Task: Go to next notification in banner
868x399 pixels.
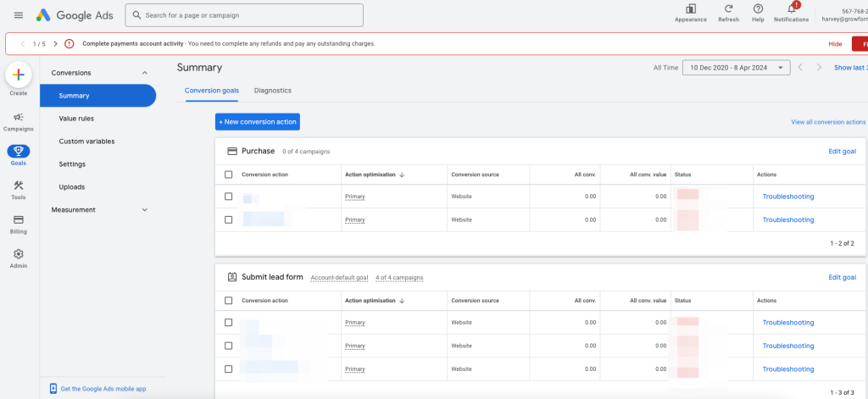Action: [x=55, y=44]
